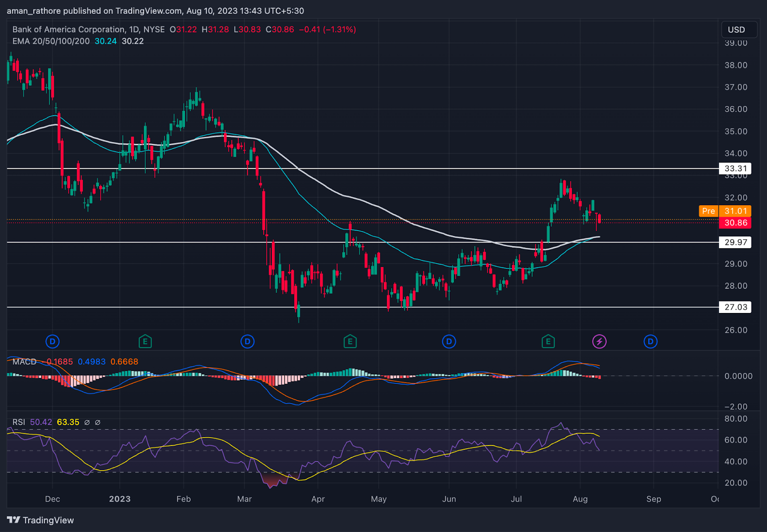The image size is (767, 532).
Task: Click the earnings marker in mid-July
Action: click(x=548, y=342)
